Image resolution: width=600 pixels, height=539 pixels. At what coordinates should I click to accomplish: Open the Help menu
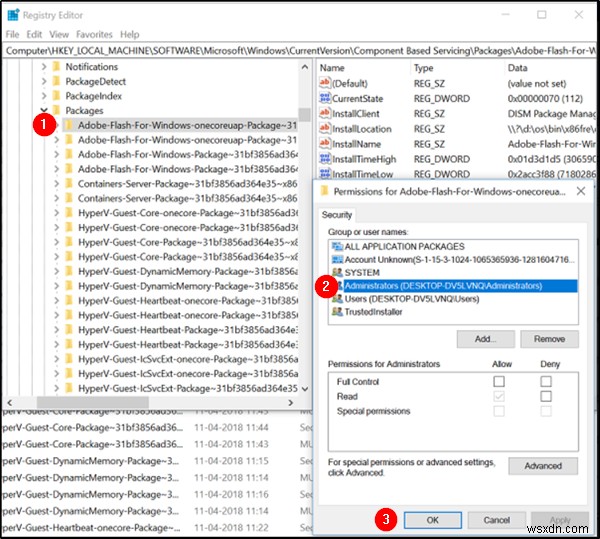(x=129, y=34)
